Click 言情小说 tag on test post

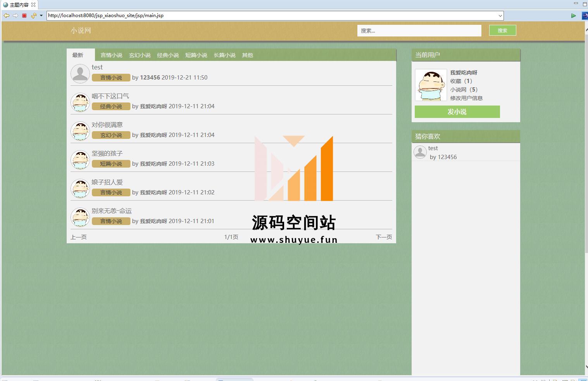pyautogui.click(x=111, y=78)
